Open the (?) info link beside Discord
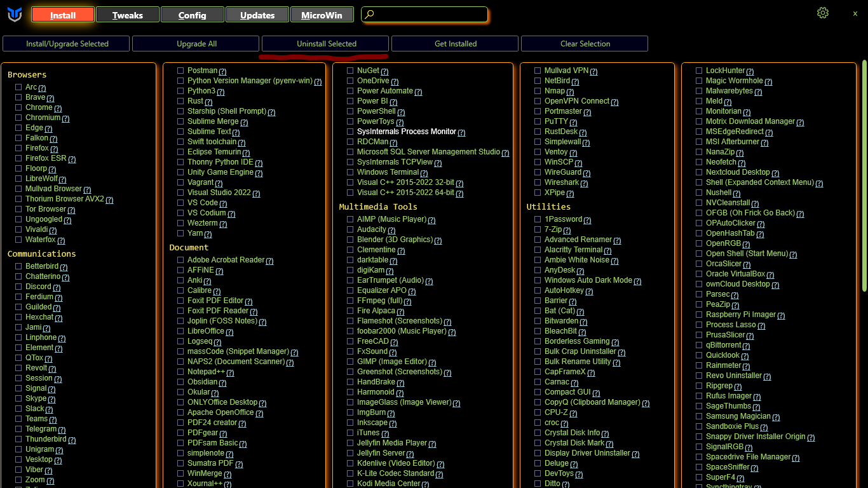This screenshot has width=868, height=488. pos(57,287)
